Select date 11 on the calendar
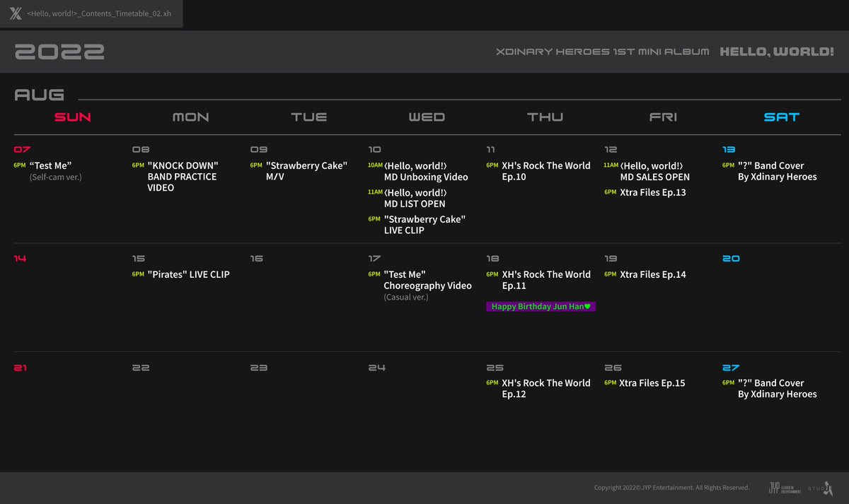This screenshot has height=504, width=849. point(490,150)
